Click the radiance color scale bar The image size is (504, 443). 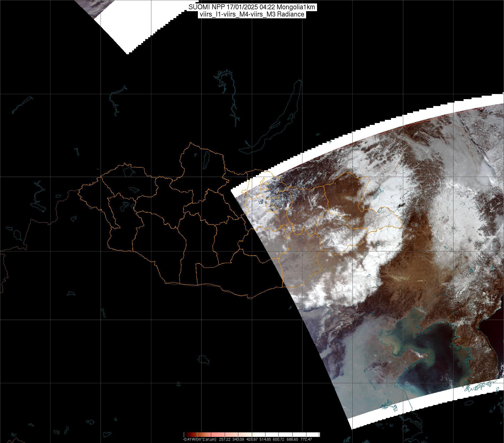point(252,434)
